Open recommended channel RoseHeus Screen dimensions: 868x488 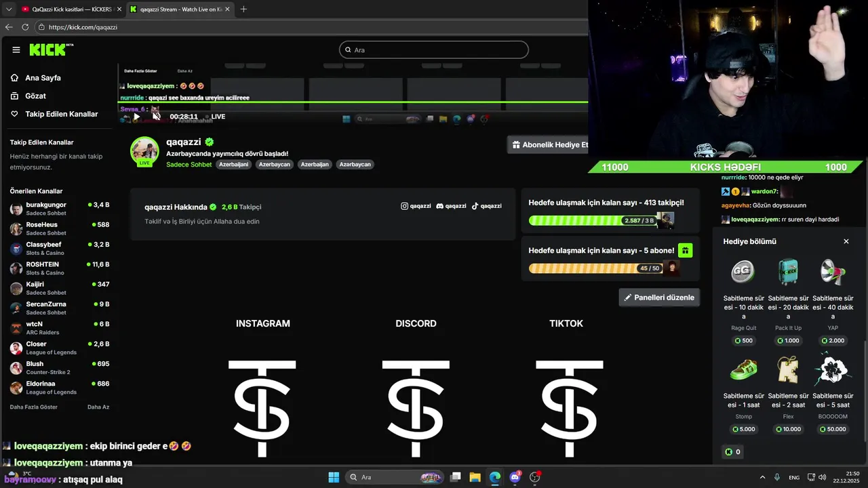click(x=60, y=228)
